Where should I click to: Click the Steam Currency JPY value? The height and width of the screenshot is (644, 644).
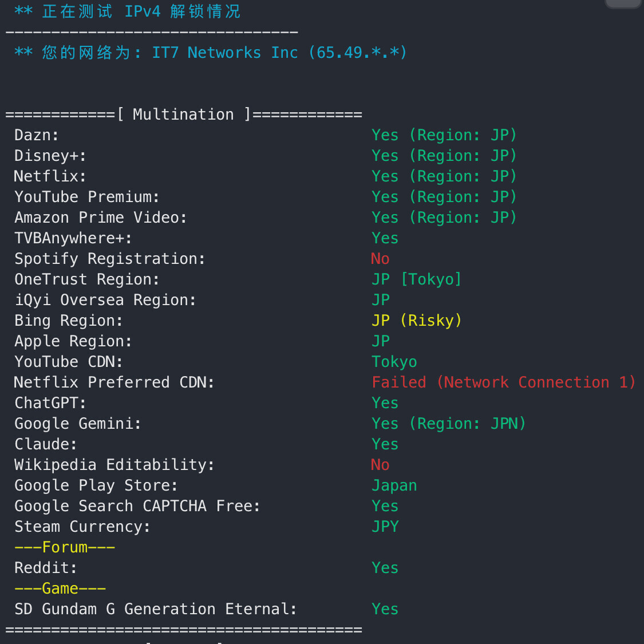tap(385, 527)
